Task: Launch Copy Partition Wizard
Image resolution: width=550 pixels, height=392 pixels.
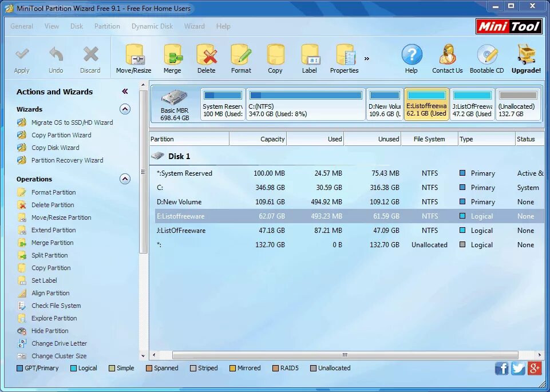Action: (54, 135)
